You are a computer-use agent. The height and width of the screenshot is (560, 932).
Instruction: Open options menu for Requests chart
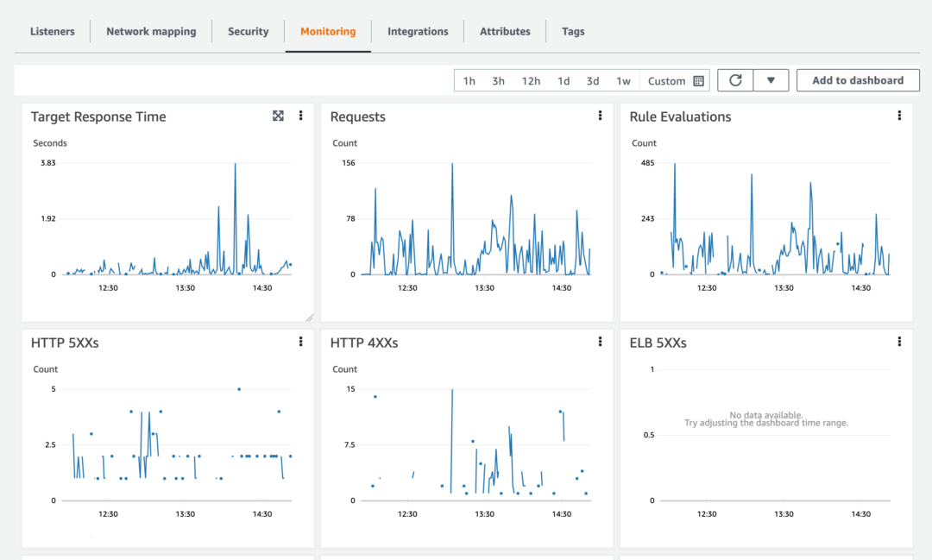point(600,115)
